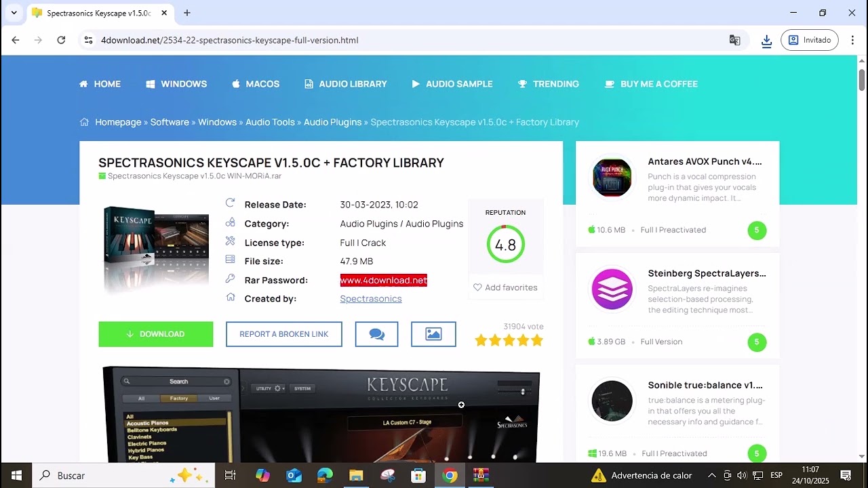Open the translate page icon
Viewport: 868px width, 488px height.
click(x=734, y=40)
